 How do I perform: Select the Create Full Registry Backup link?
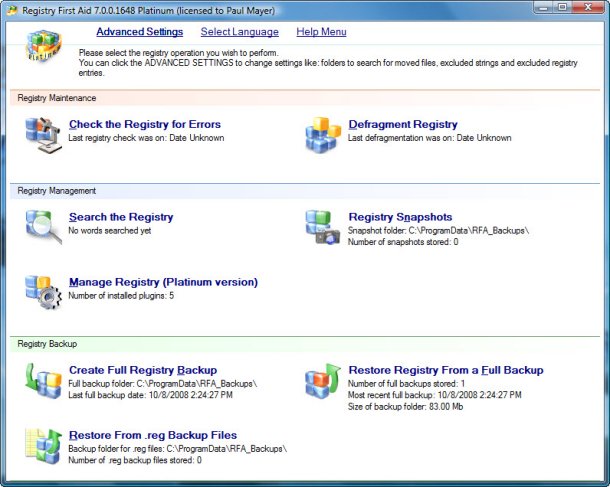coord(142,370)
